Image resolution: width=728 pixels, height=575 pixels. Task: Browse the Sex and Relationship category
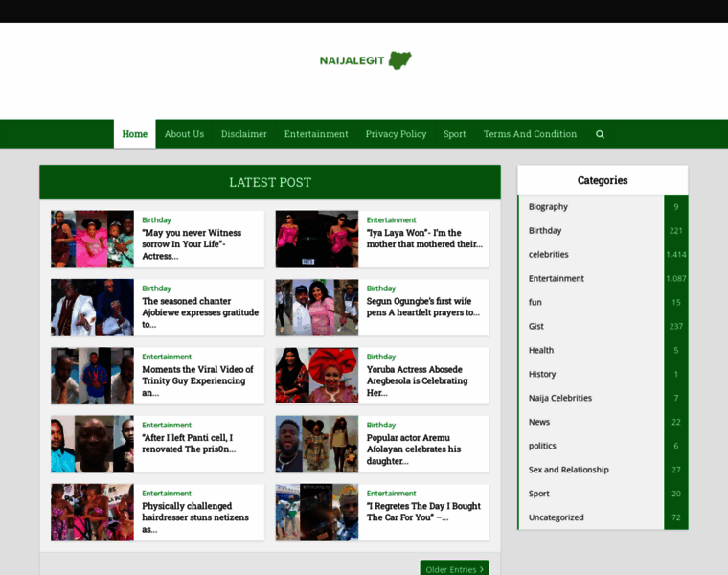coord(568,470)
